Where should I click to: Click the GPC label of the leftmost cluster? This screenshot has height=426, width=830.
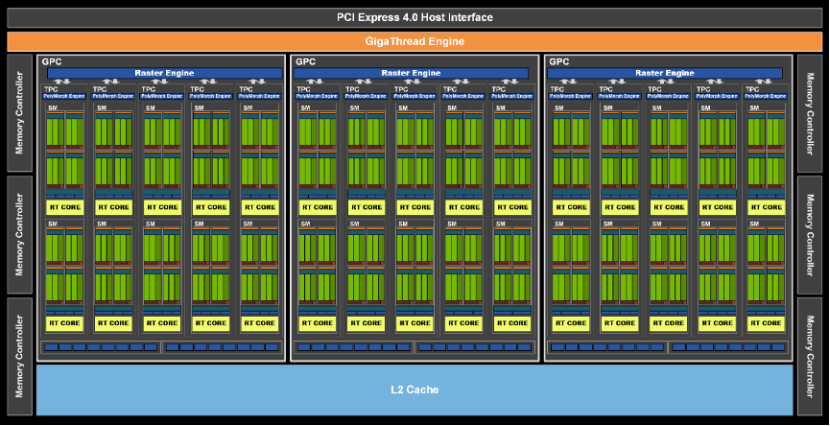click(51, 61)
